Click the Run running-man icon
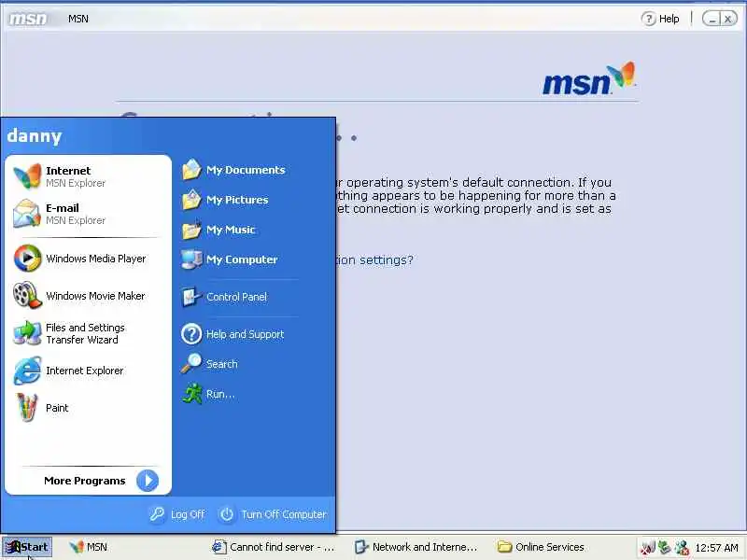Screen dimensions: 747x560 (192, 393)
